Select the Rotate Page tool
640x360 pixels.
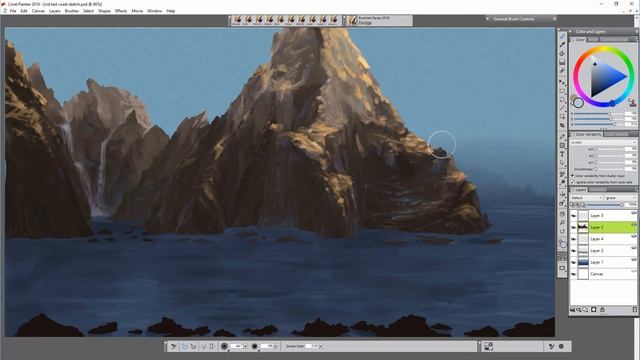(x=562, y=231)
